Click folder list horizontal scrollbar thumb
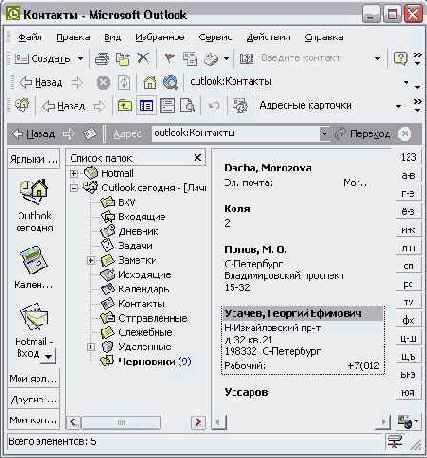 [121, 423]
